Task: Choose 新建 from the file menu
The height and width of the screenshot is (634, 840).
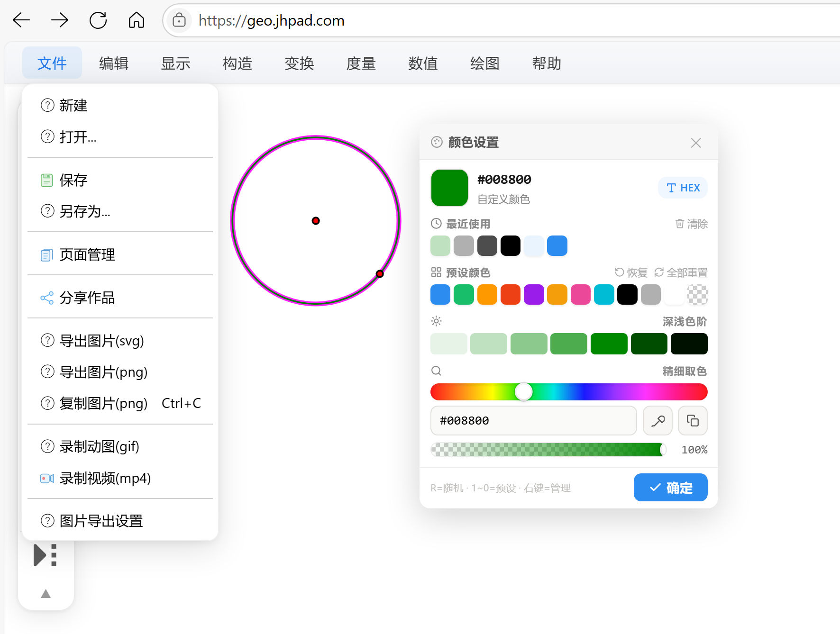Action: (120, 105)
